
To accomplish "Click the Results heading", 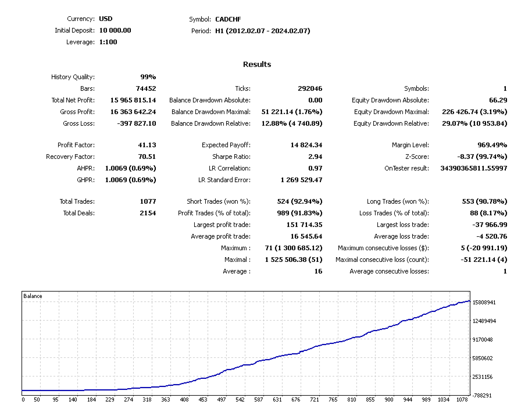I will point(257,65).
